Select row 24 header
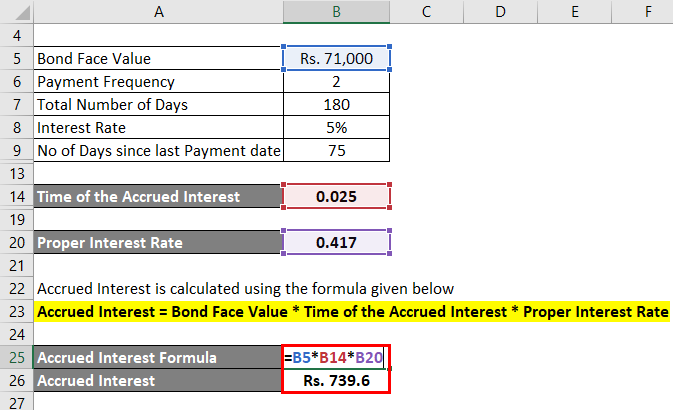This screenshot has width=673, height=410. (x=17, y=334)
